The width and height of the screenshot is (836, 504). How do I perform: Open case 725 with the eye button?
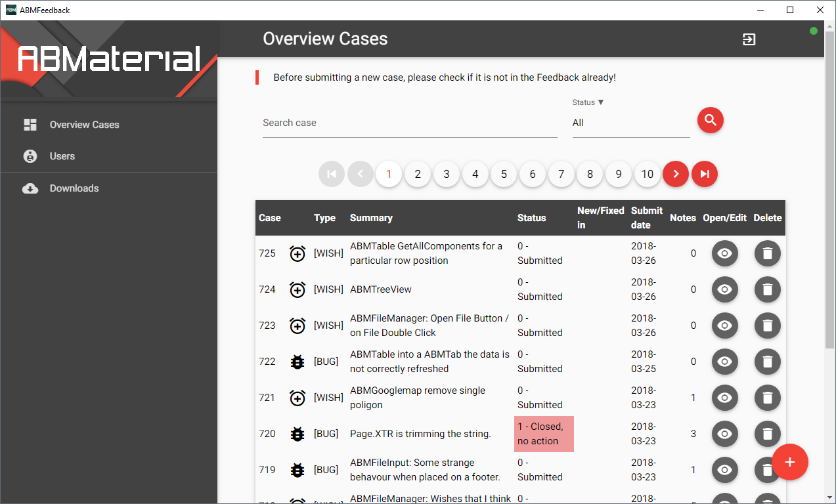tap(725, 253)
